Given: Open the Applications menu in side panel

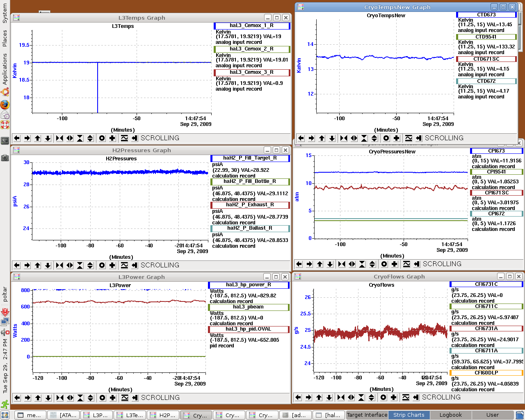Looking at the screenshot, I should 5,69.
